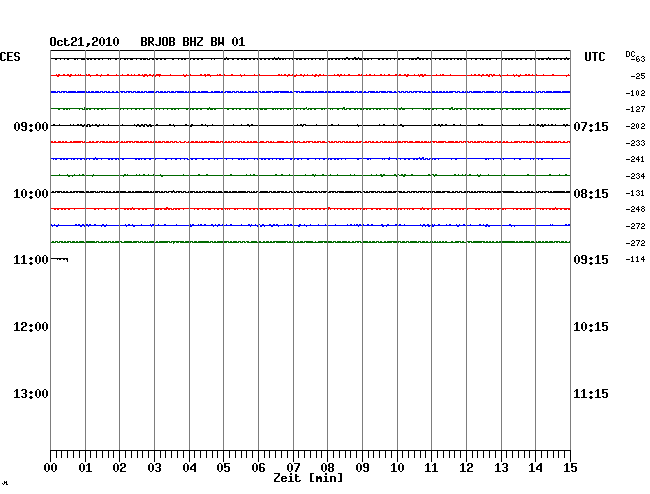Click the 04 minute axis tick label
Viewport: 650px width, 494px height.
(x=189, y=468)
